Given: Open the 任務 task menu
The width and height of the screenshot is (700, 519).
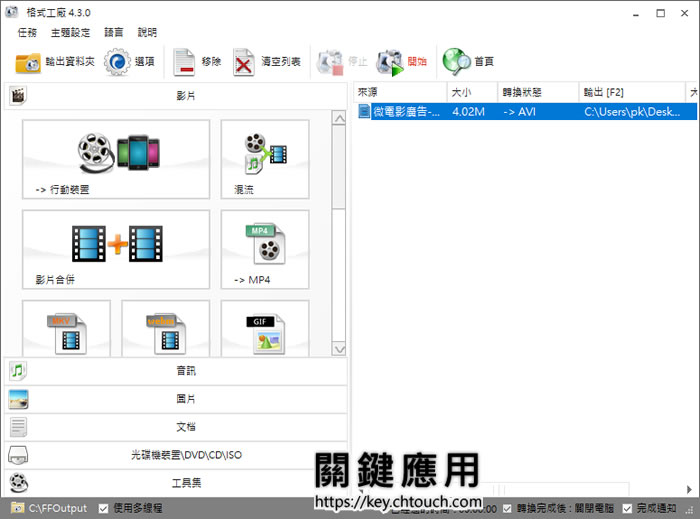Looking at the screenshot, I should click(28, 32).
